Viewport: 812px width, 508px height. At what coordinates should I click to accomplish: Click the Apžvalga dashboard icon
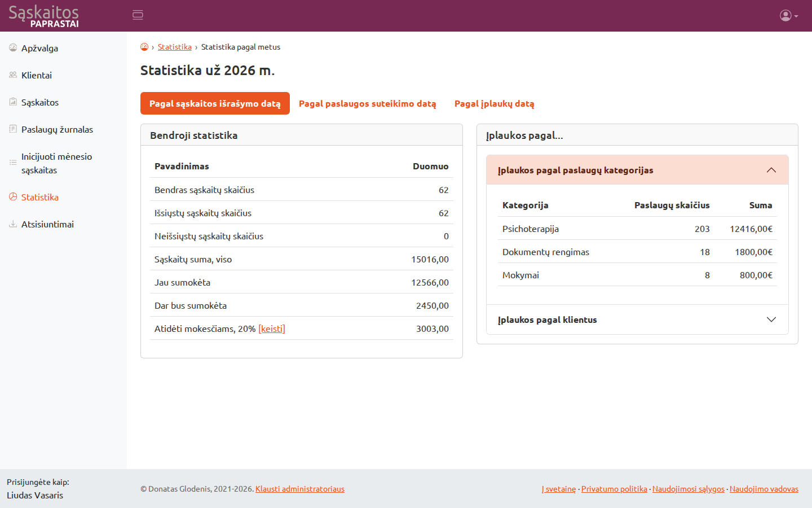click(x=13, y=48)
